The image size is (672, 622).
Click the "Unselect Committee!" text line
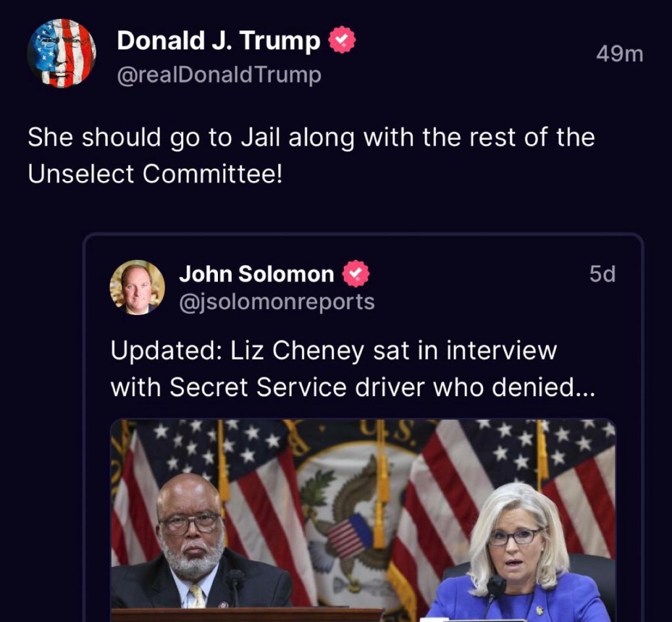pyautogui.click(x=155, y=173)
